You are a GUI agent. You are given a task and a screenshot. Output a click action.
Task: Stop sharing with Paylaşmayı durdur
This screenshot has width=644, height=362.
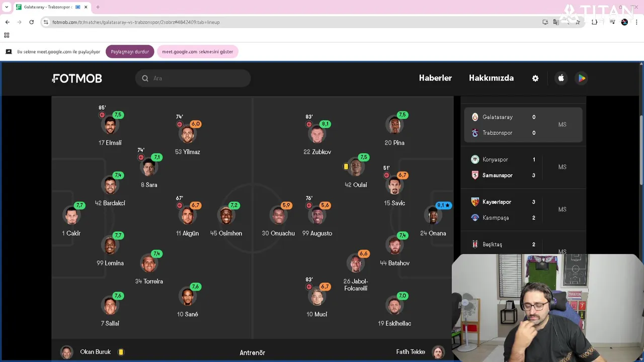(x=130, y=52)
